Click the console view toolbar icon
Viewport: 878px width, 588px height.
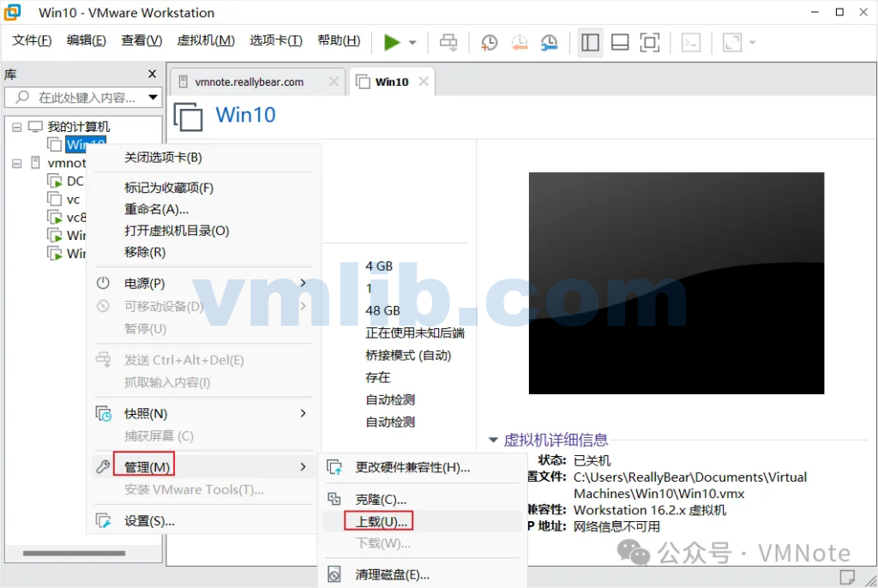point(691,43)
